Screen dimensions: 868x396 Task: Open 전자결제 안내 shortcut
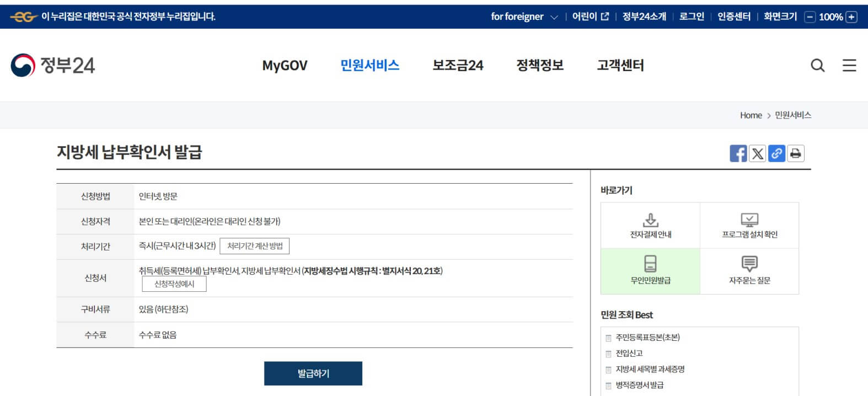point(651,226)
